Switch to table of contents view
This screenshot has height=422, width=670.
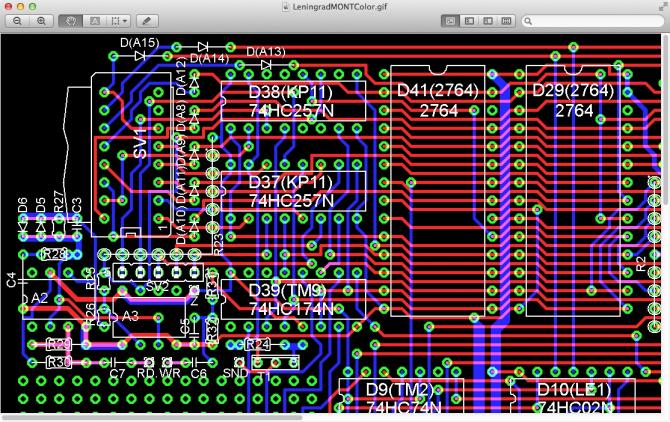(488, 20)
